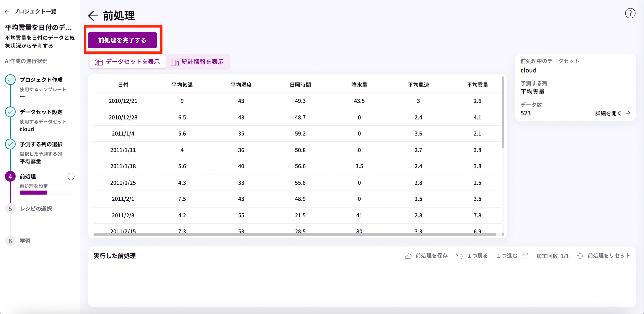Click the cloud dataset name in right panel
The width and height of the screenshot is (644, 314).
click(x=528, y=70)
